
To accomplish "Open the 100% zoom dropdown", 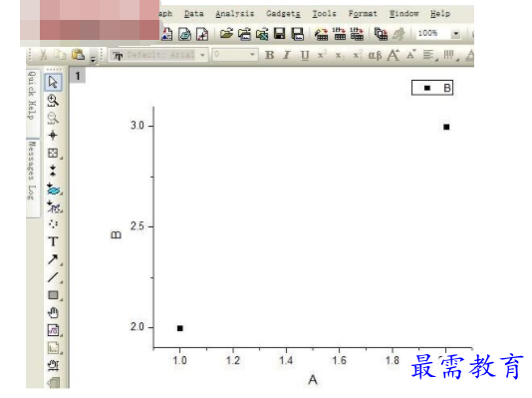I will pyautogui.click(x=456, y=33).
